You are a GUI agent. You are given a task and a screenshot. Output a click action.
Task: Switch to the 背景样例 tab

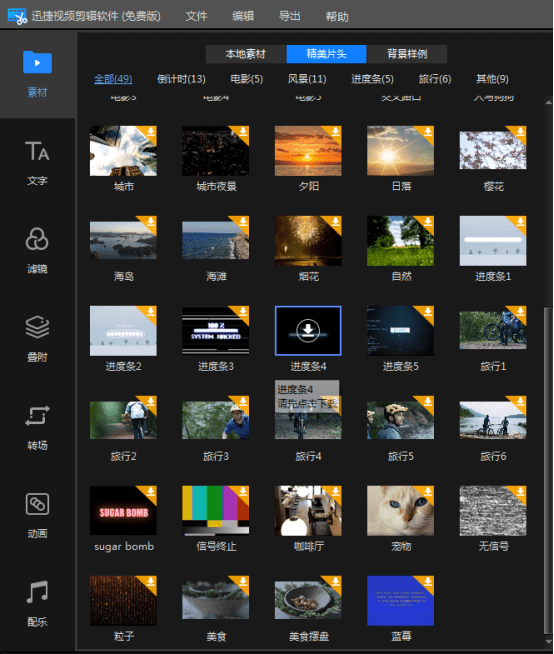pyautogui.click(x=407, y=54)
